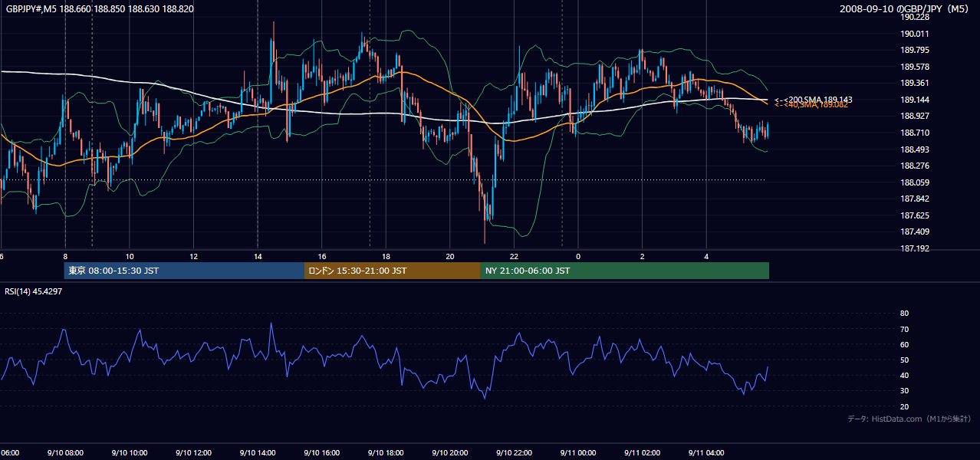Click price axis label 187.192
The image size is (980, 460).
[915, 248]
